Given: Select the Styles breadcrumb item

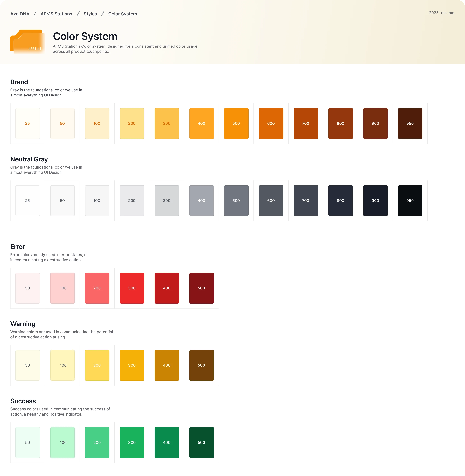Looking at the screenshot, I should [90, 14].
